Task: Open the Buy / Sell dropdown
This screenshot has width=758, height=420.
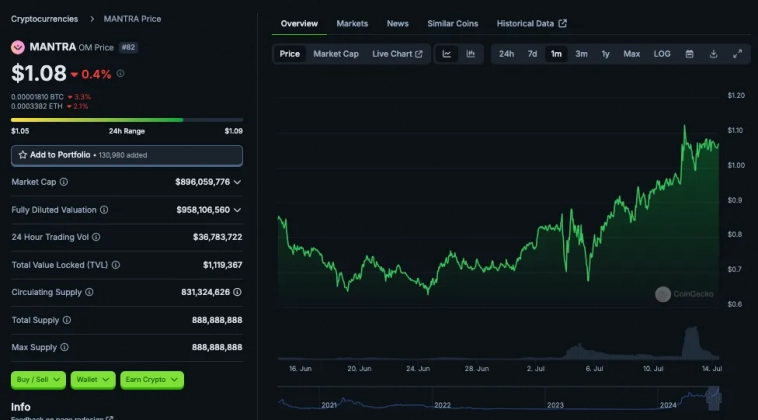Action: (38, 380)
